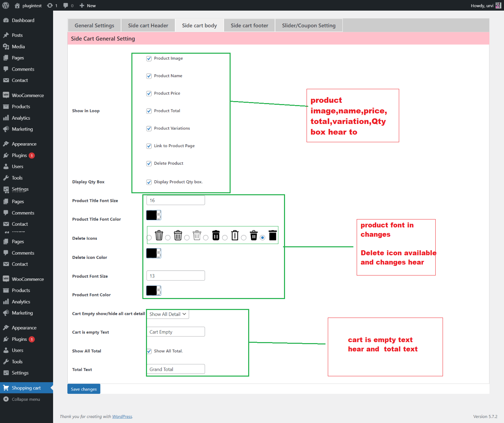The width and height of the screenshot is (504, 423).
Task: Click the plus icon for New
Action: click(82, 6)
